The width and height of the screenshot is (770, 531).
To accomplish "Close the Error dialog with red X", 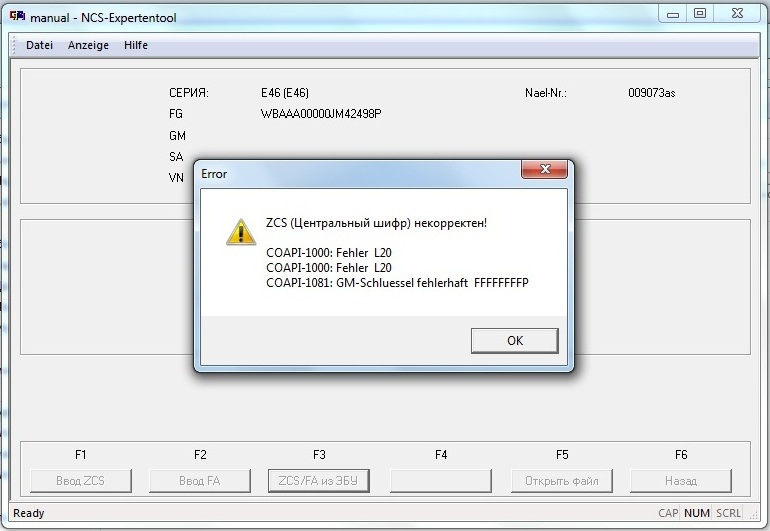I will pos(545,169).
